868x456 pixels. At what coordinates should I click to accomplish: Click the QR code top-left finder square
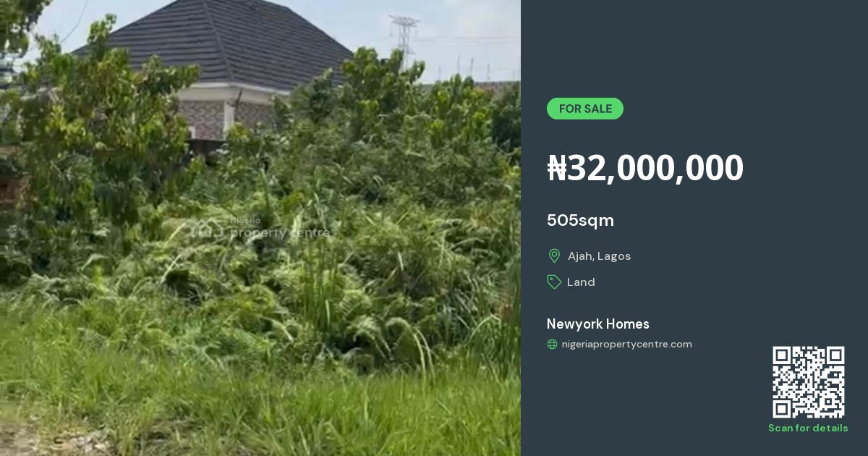pyautogui.click(x=781, y=355)
